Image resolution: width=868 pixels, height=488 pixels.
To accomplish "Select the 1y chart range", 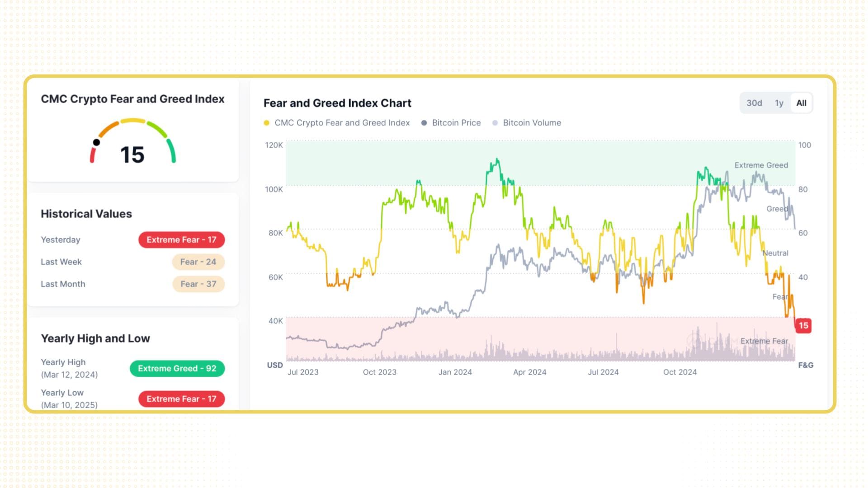I will pyautogui.click(x=779, y=103).
